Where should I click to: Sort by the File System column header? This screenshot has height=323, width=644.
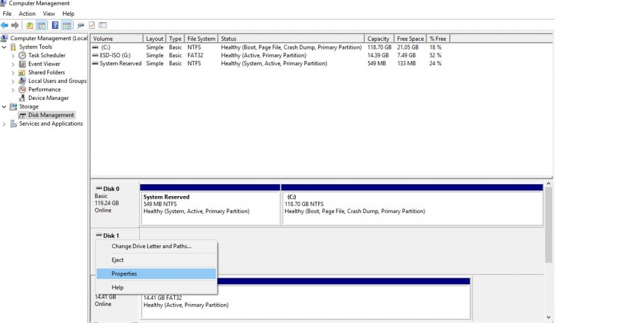click(x=201, y=38)
